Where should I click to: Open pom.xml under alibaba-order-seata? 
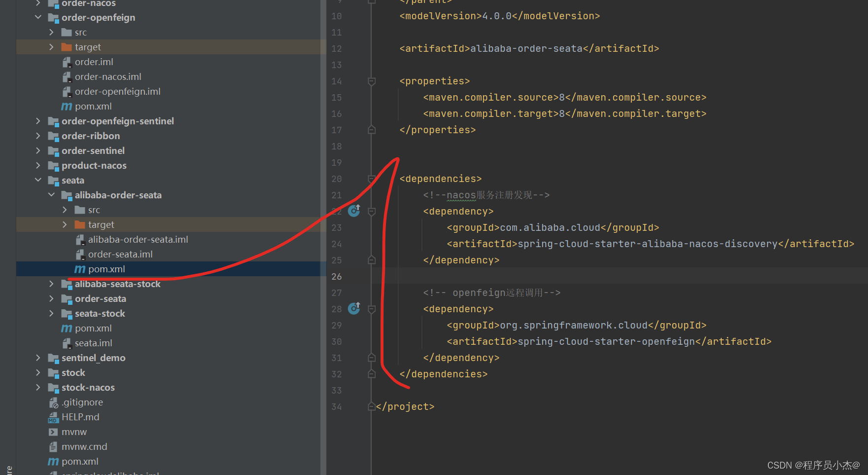106,269
